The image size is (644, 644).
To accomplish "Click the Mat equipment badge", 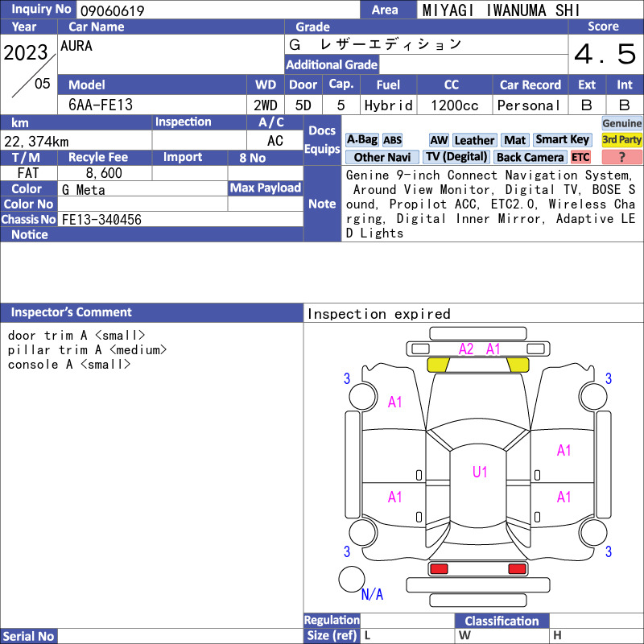I will (x=514, y=140).
